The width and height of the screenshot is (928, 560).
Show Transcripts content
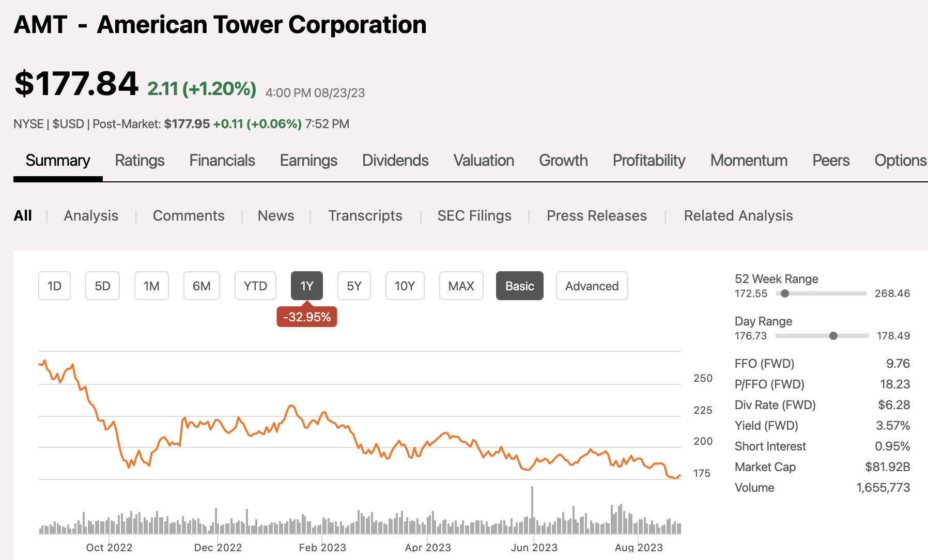pos(365,215)
